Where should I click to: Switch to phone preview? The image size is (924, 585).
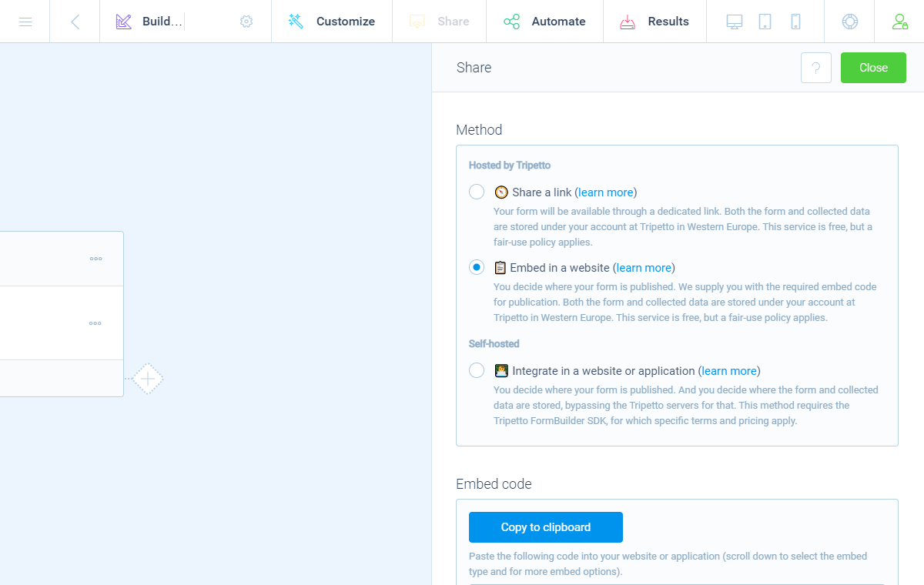(796, 22)
